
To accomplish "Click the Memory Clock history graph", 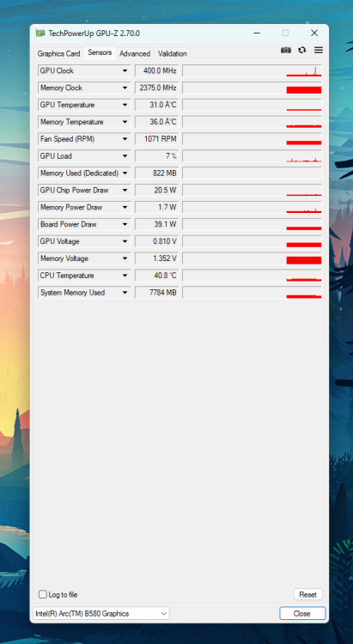I will [252, 88].
